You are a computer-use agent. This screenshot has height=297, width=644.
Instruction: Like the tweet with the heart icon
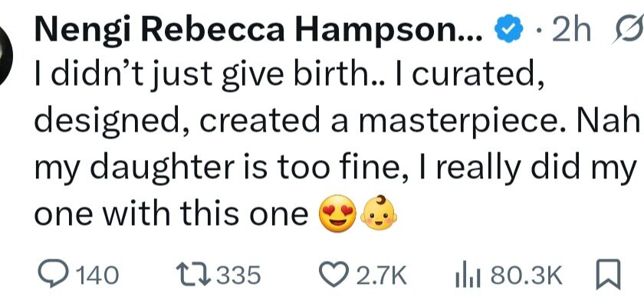334,274
